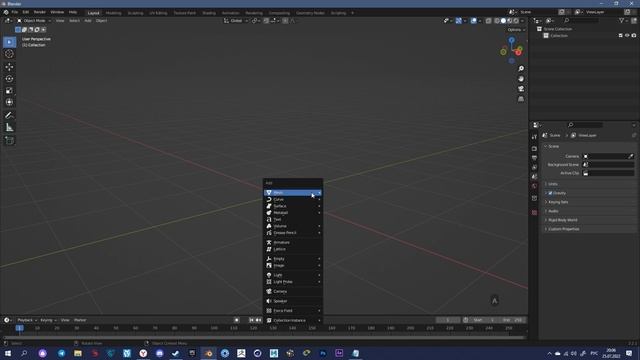Toggle camera view icon in viewport
The image size is (640, 360).
click(521, 89)
